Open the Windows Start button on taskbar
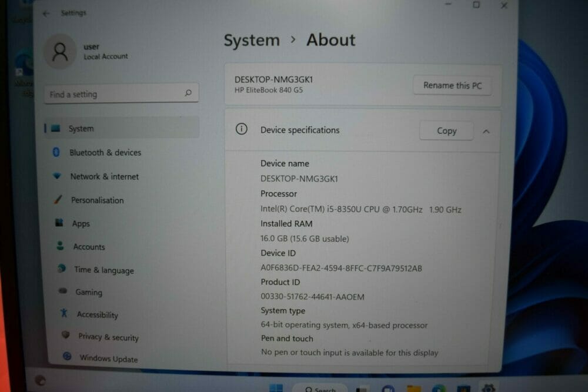 276,388
